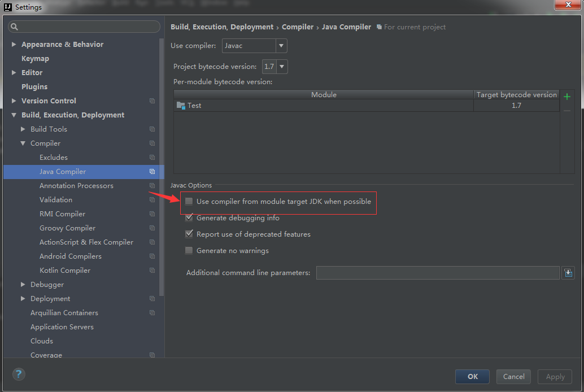Click the help question mark icon
The width and height of the screenshot is (584, 392).
point(19,374)
